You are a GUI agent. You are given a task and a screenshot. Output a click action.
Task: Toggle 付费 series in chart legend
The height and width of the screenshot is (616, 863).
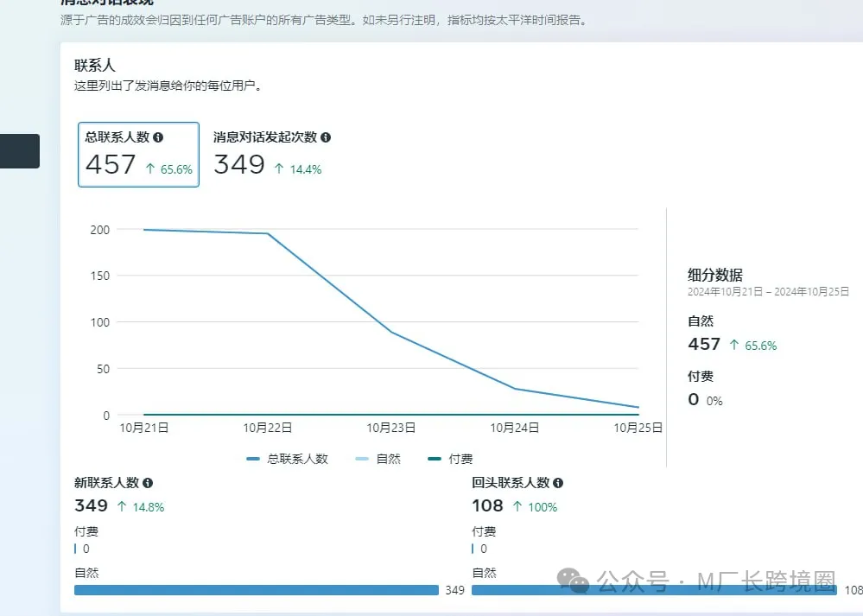point(450,459)
